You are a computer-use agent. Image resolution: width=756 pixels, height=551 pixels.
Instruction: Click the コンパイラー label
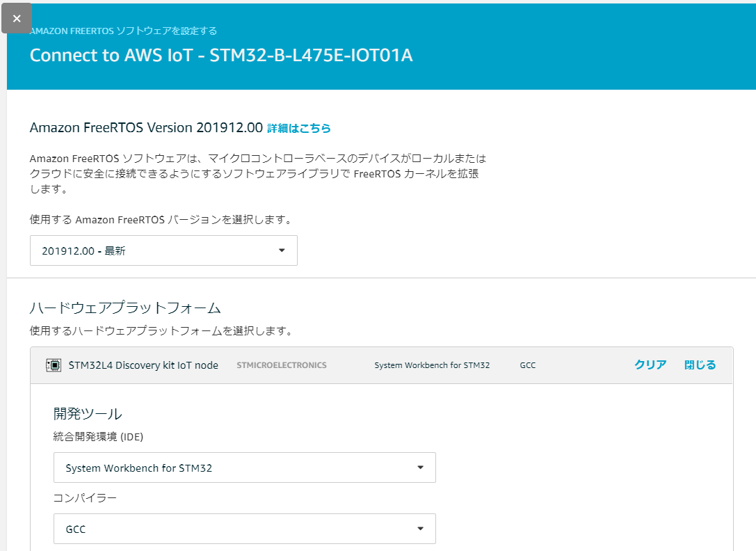pos(85,498)
